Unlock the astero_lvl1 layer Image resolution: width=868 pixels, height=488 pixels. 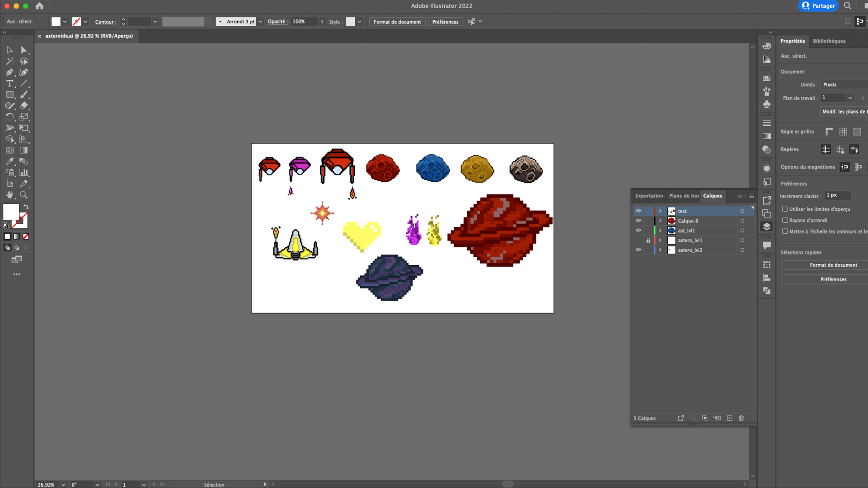coord(648,240)
